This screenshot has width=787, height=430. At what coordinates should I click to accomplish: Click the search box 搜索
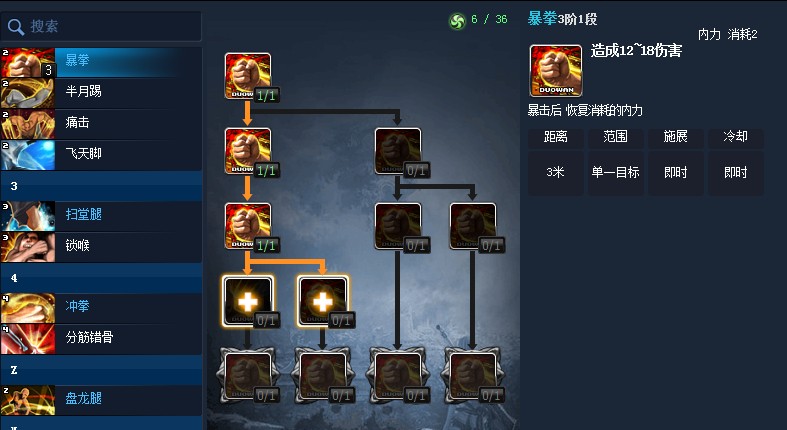pos(101,27)
